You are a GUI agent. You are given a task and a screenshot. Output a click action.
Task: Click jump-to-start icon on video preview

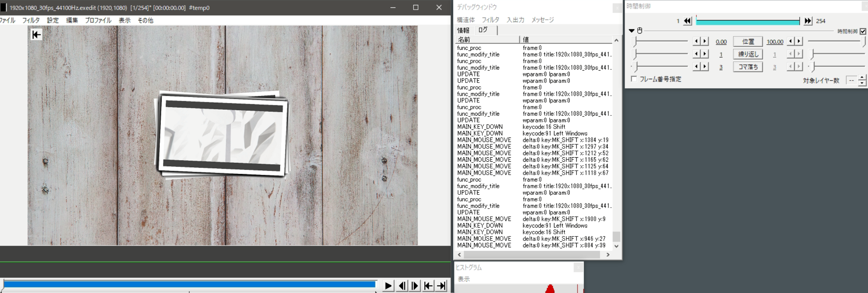pos(36,35)
